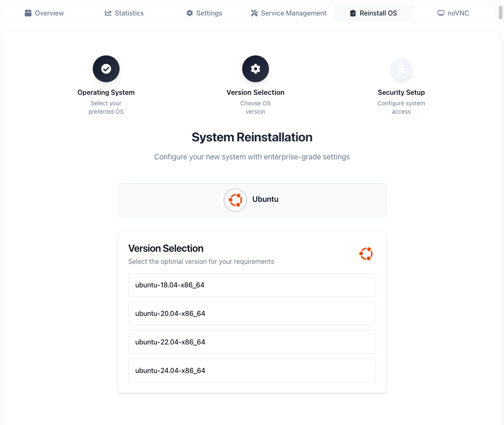Go to Service Management tab
504x425 pixels.
(289, 13)
